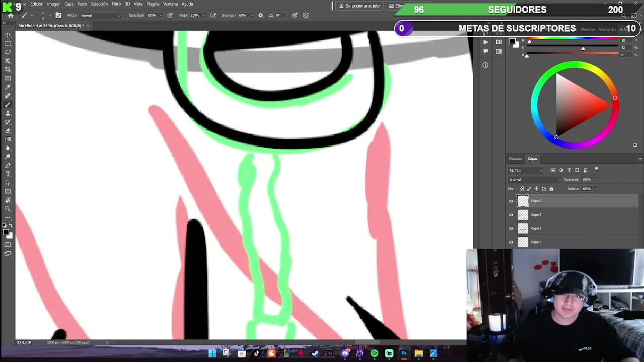Screen dimensions: 644x362
Task: Hide the Capa 7 layer
Action: click(511, 242)
